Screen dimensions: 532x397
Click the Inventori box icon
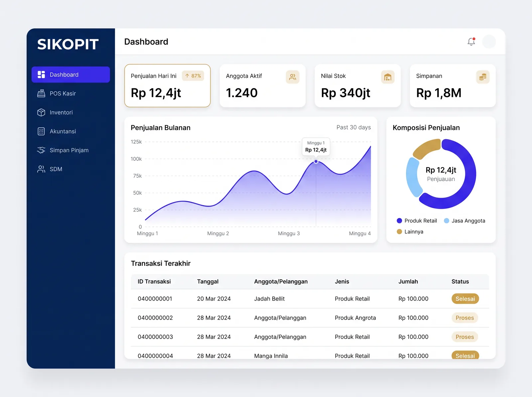pos(41,112)
